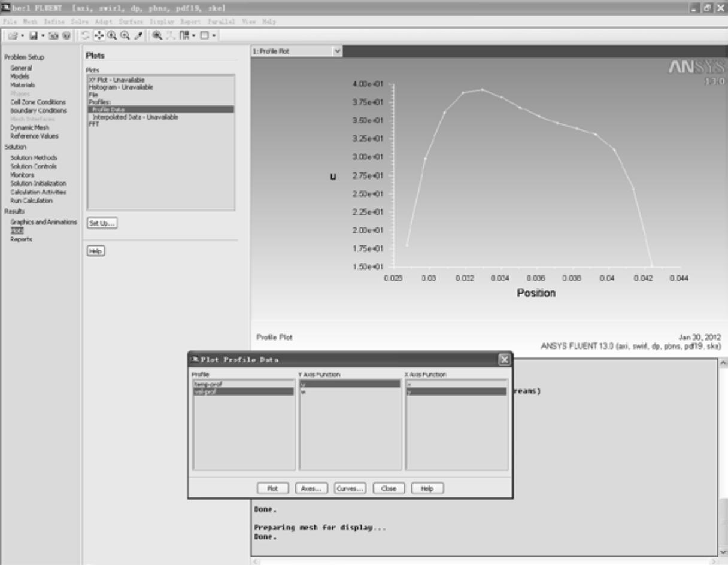Viewport: 728px width, 565px height.
Task: Select the pan/translate arrows tool
Action: click(x=101, y=36)
